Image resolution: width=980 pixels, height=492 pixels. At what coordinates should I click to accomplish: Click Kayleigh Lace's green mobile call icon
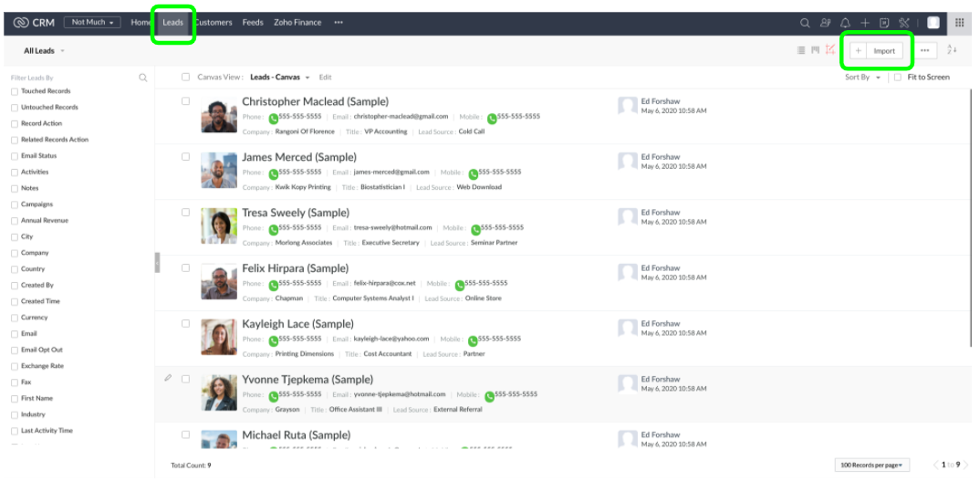coord(473,340)
